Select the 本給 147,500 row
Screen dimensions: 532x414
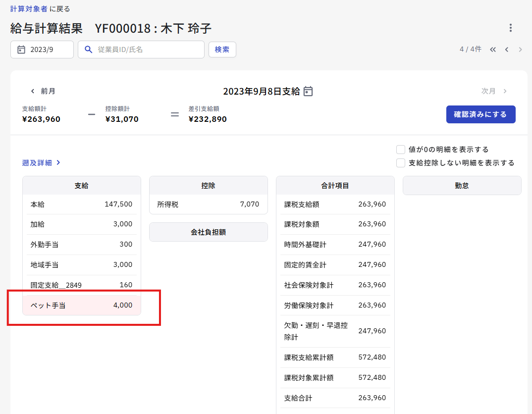tap(81, 204)
